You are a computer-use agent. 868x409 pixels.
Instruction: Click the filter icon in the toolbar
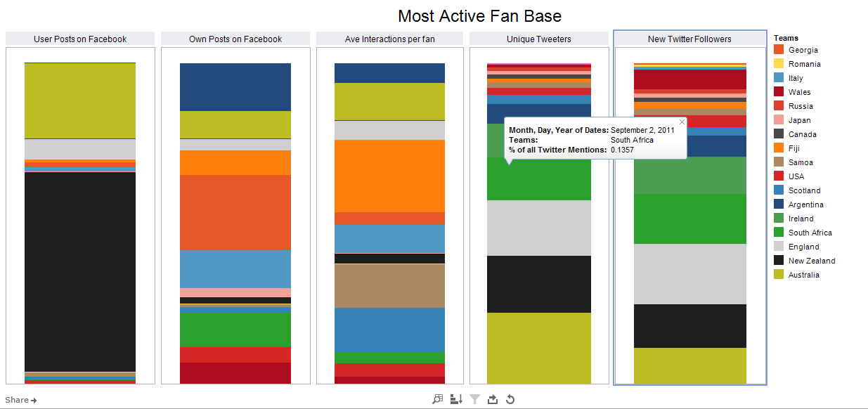tap(474, 399)
